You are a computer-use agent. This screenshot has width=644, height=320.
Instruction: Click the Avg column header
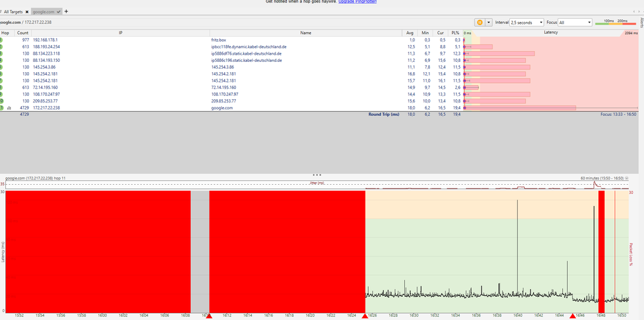(x=409, y=33)
